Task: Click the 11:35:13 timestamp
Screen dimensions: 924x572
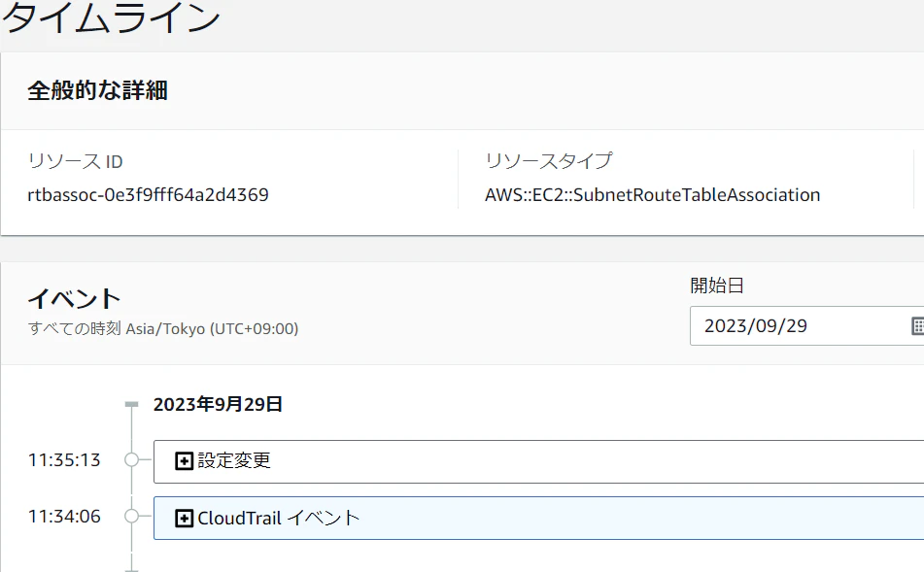Action: point(64,459)
